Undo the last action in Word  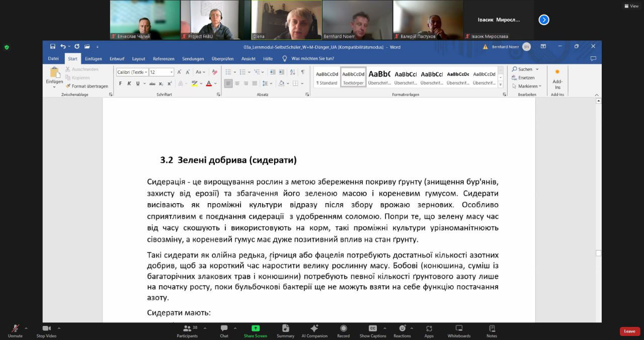click(x=63, y=46)
